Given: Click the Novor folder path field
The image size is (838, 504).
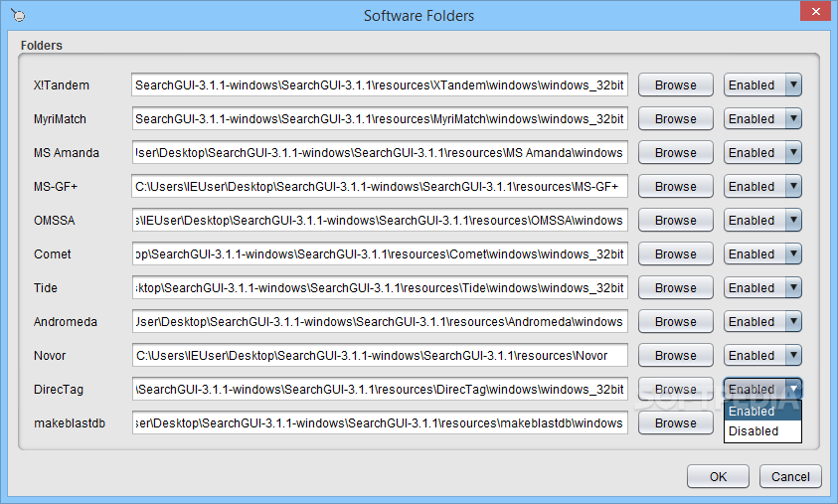Looking at the screenshot, I should click(380, 356).
